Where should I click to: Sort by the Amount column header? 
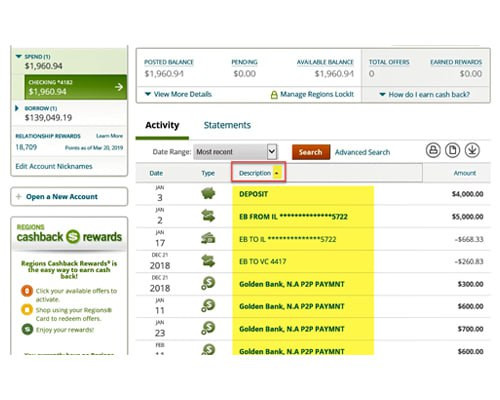point(465,173)
